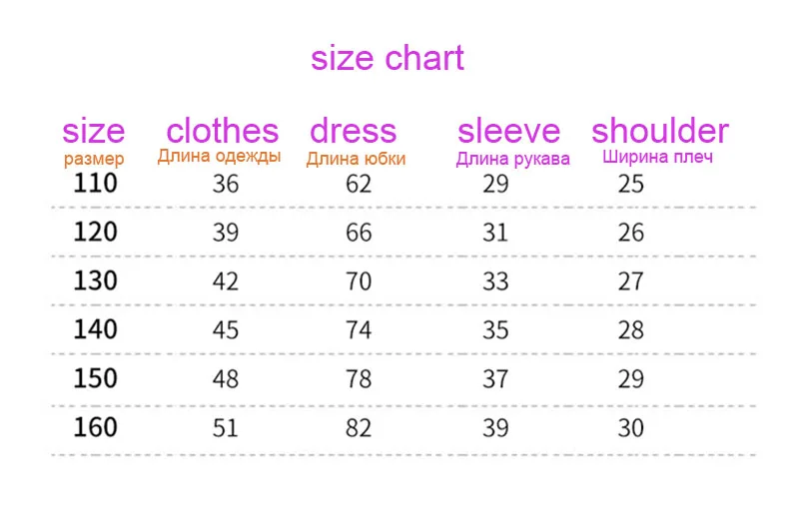Click the size 130 row label

tap(95, 280)
